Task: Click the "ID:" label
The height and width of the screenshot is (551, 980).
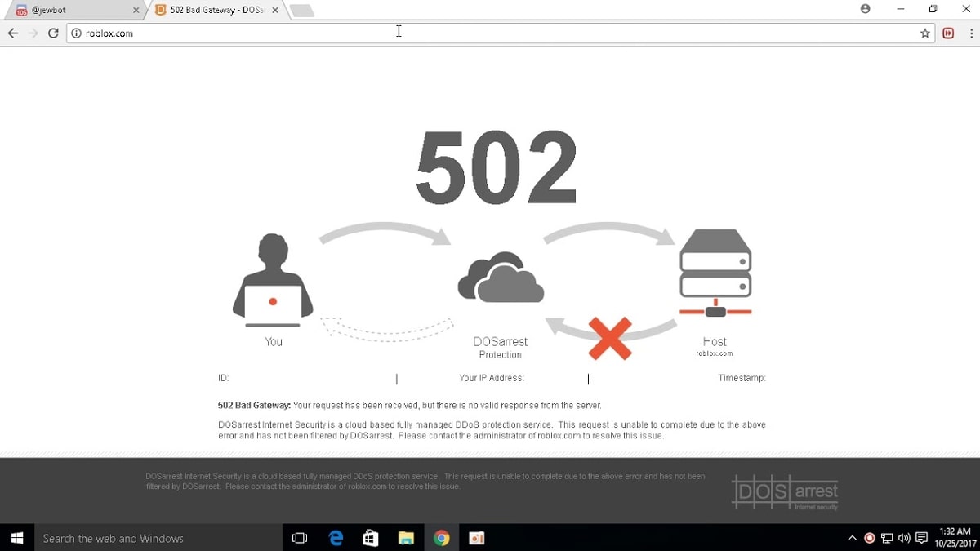Action: pyautogui.click(x=224, y=378)
